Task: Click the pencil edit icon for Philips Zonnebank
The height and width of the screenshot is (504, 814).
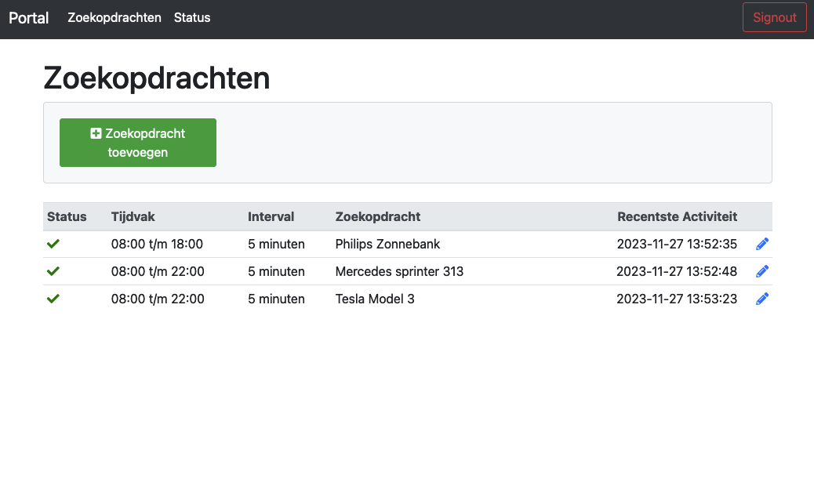Action: (x=762, y=245)
